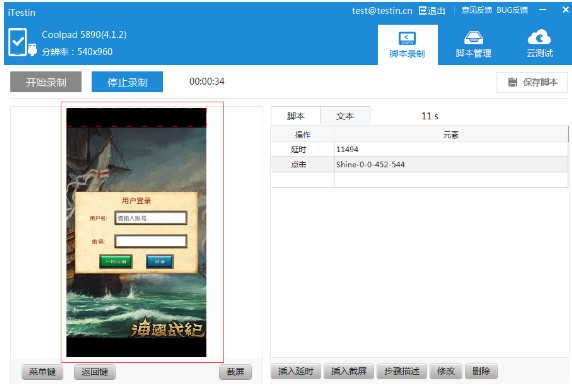Select the 延时 11494 script row
Screen dimensions: 572x389
point(420,149)
